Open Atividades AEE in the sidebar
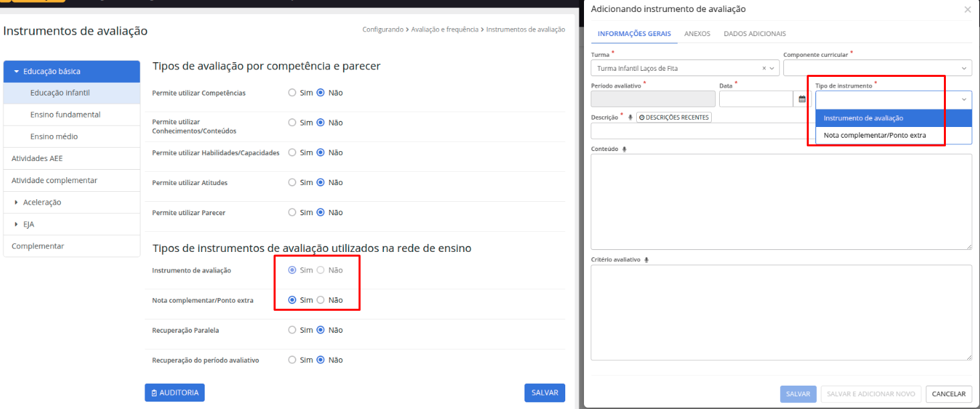 pyautogui.click(x=72, y=158)
